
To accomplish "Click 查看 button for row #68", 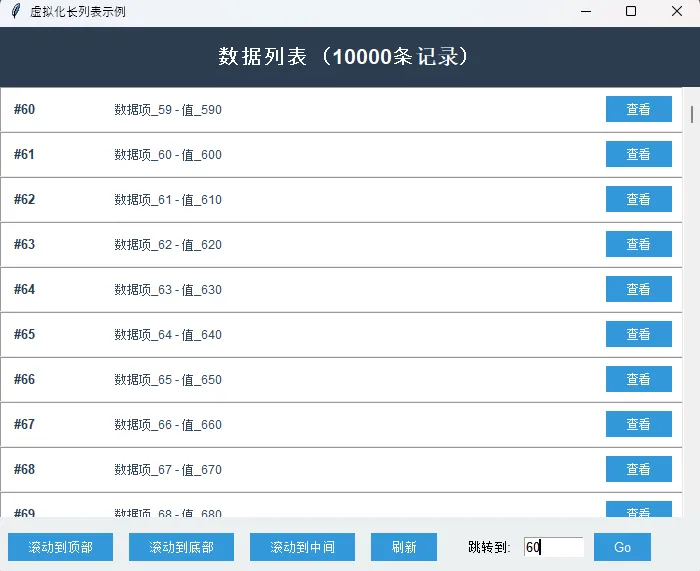I will 638,470.
